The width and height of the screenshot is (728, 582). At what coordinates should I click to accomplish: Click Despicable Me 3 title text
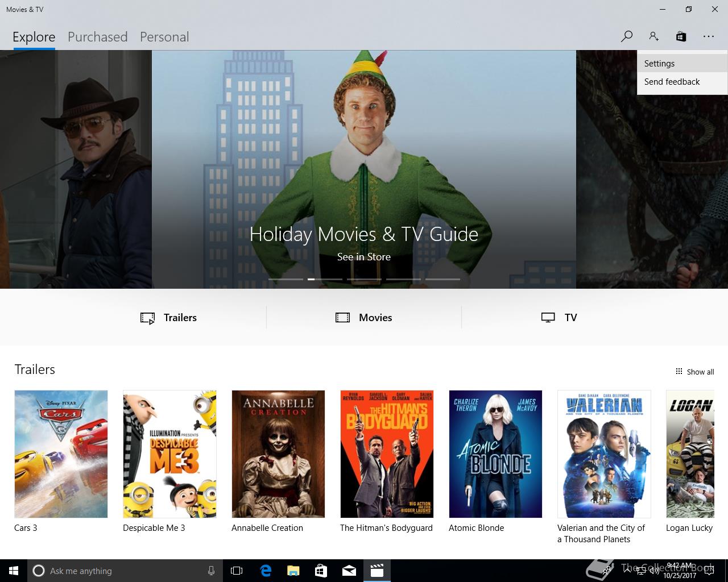click(x=154, y=528)
